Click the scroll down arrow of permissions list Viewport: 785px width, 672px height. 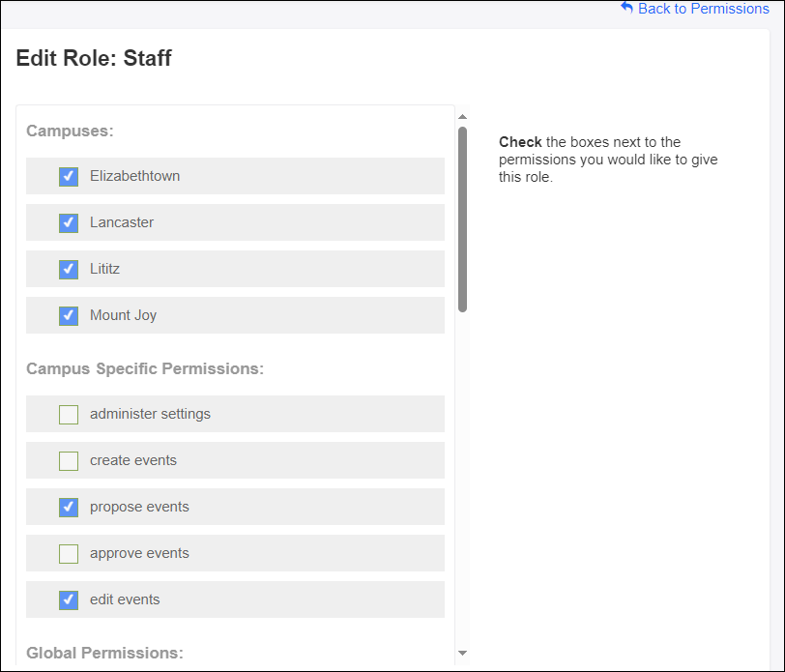[x=462, y=653]
